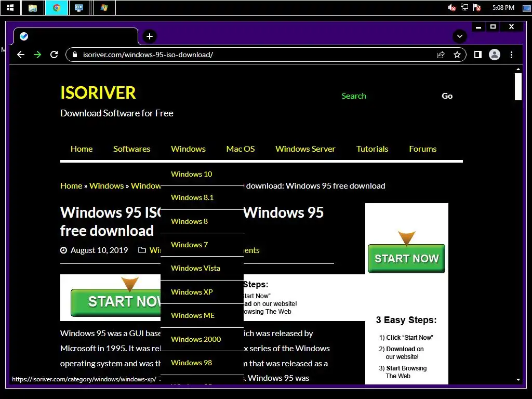532x399 pixels.
Task: Click Chrome icon in taskbar
Action: [x=56, y=7]
